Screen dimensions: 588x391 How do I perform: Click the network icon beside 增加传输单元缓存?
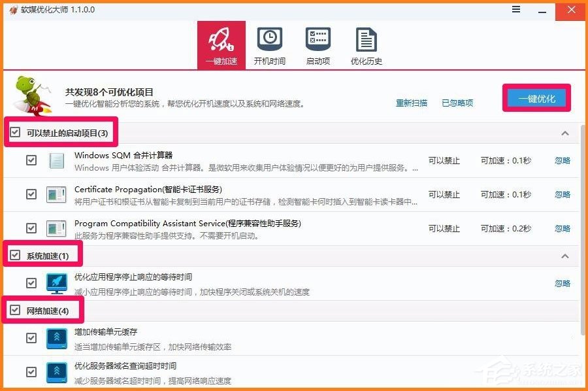coord(56,337)
